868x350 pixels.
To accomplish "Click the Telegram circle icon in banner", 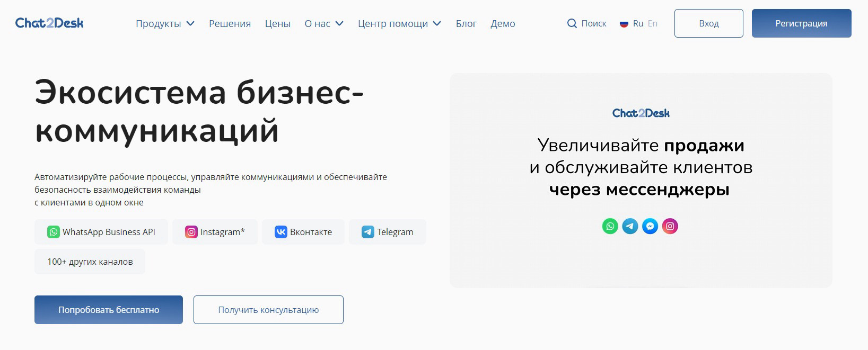I will click(x=630, y=227).
